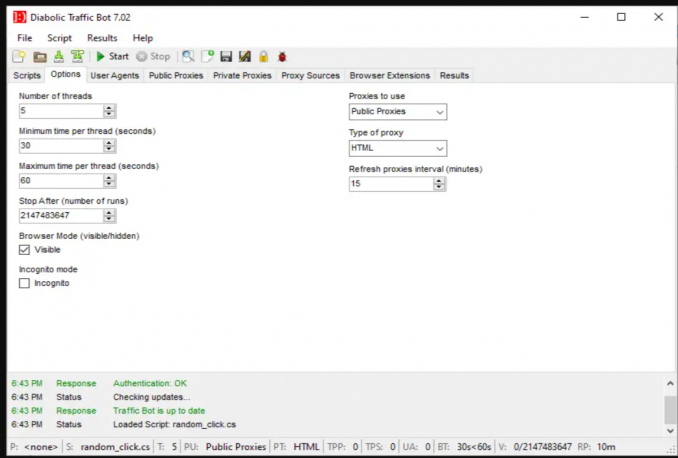Open the Script menu
Screen dimensions: 678x458
pyautogui.click(x=59, y=38)
